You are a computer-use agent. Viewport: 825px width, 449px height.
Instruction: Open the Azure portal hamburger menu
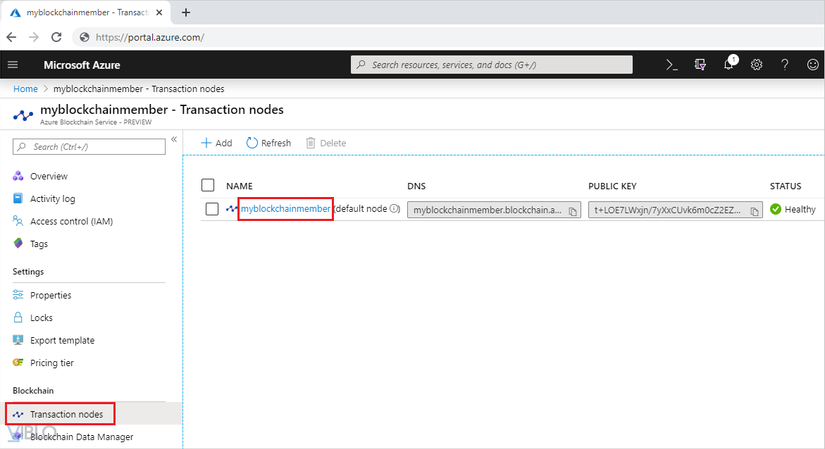pos(13,65)
